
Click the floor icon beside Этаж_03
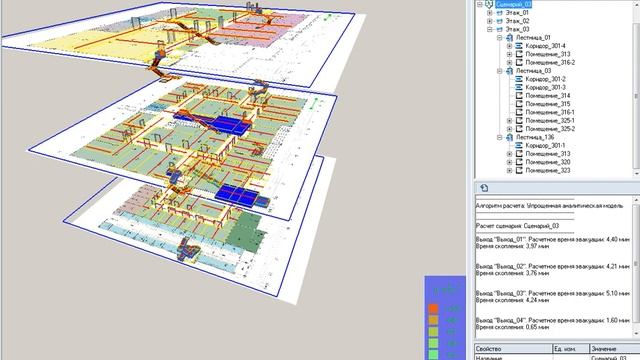coord(499,29)
